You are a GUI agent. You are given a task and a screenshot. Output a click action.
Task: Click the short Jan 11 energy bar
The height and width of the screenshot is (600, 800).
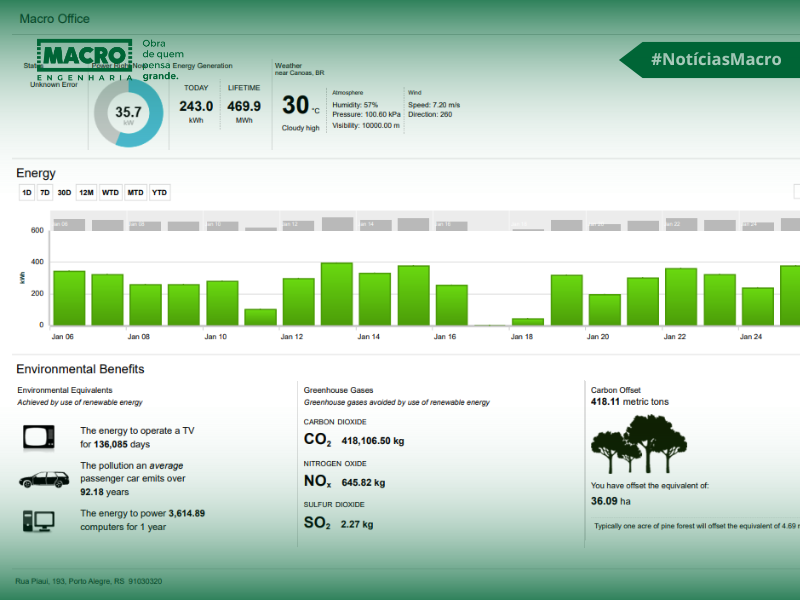[x=260, y=317]
